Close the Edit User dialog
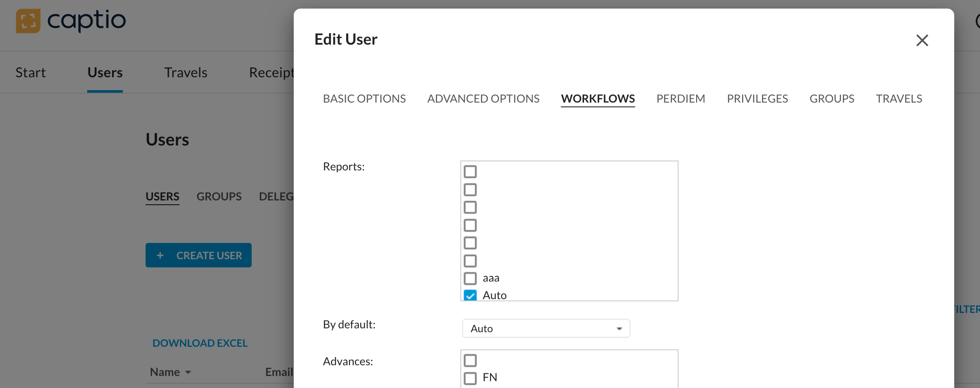This screenshot has height=388, width=980. coord(922,40)
